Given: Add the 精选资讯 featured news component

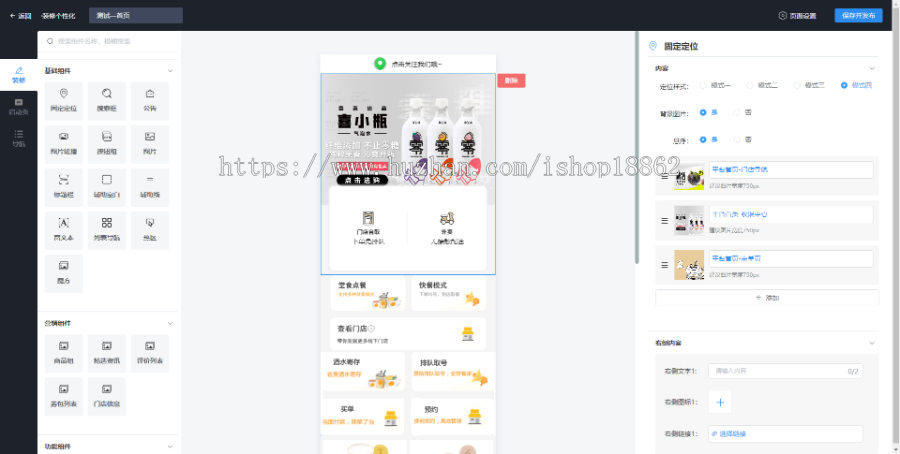Looking at the screenshot, I should [x=107, y=354].
